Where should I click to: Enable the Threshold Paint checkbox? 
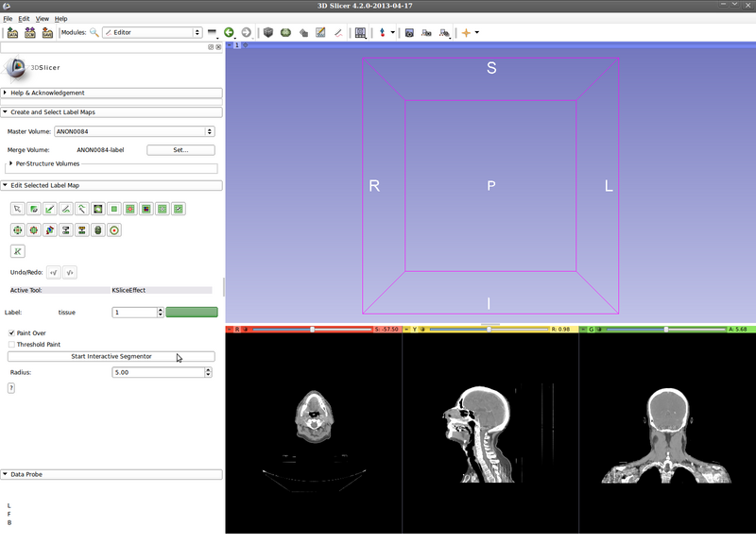11,345
